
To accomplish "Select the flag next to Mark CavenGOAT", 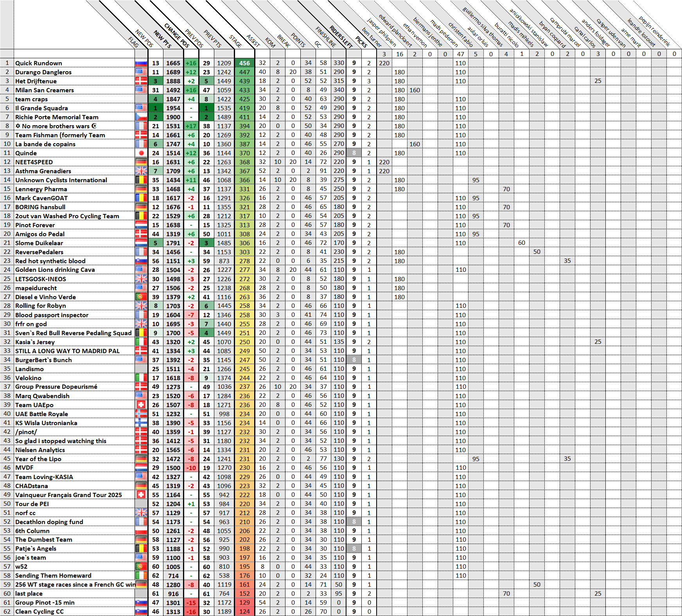I will pyautogui.click(x=141, y=198).
